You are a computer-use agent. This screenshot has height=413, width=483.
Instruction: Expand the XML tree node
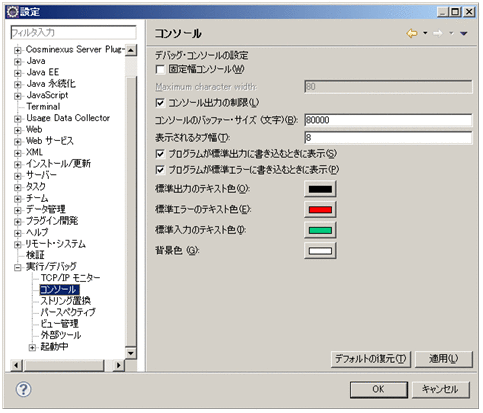tap(17, 153)
